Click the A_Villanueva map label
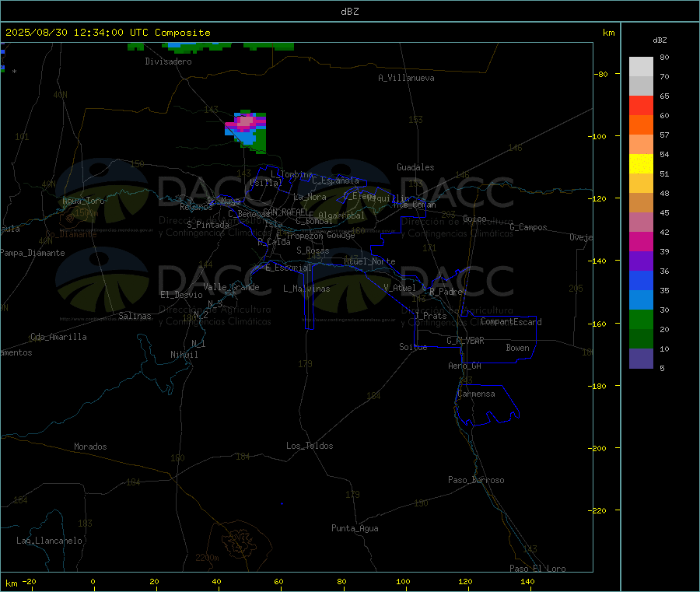The width and height of the screenshot is (700, 592). (406, 78)
